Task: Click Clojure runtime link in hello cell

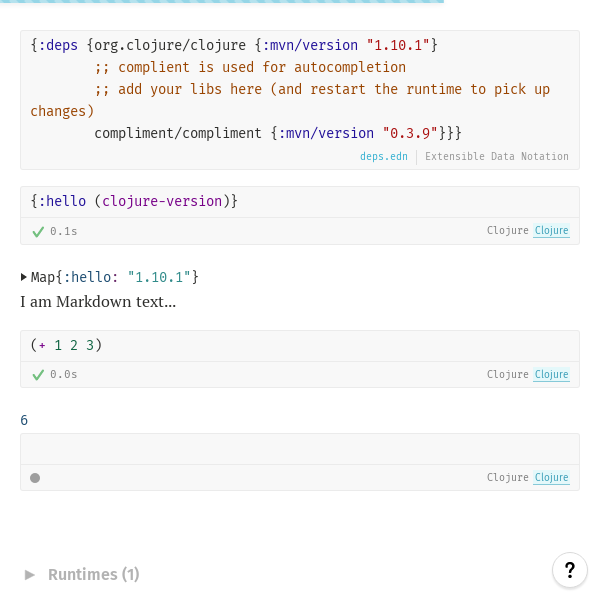Action: point(551,231)
